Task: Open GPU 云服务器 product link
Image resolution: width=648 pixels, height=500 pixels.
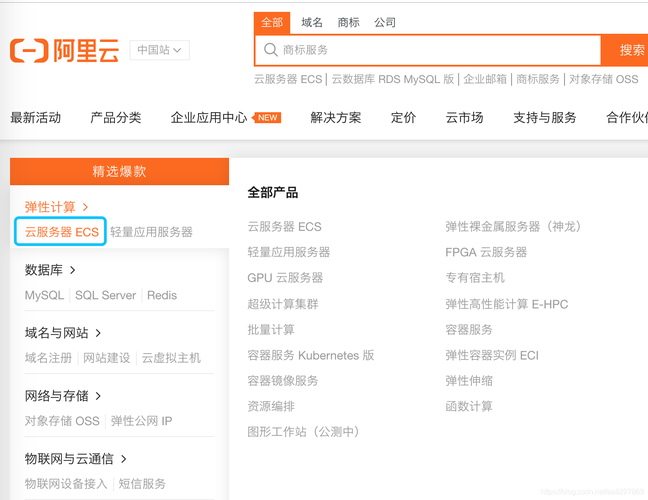Action: point(285,278)
